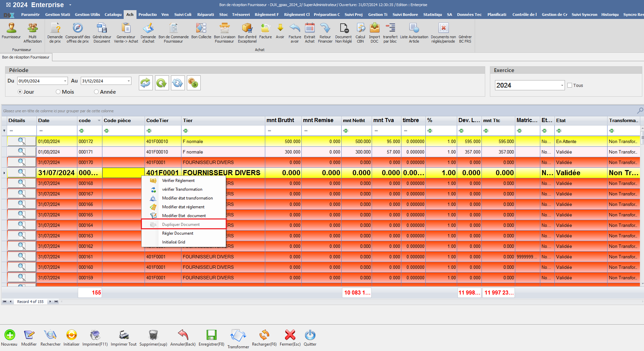Open Facture avoir tool
This screenshot has width=644, height=351.
click(295, 32)
